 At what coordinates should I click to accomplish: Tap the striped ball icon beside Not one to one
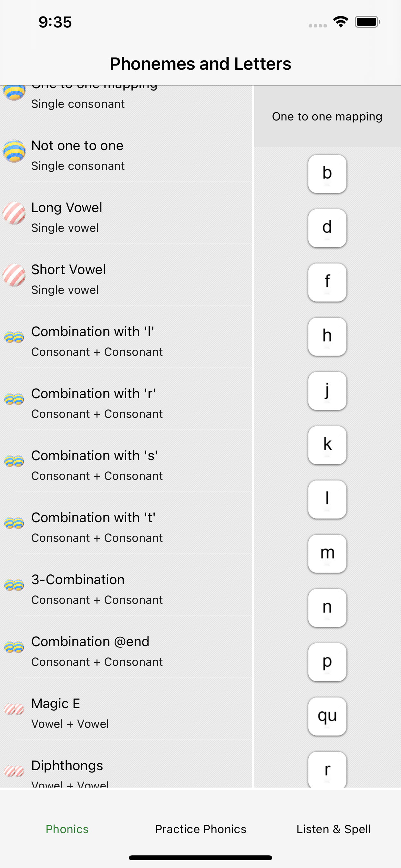coord(14,151)
